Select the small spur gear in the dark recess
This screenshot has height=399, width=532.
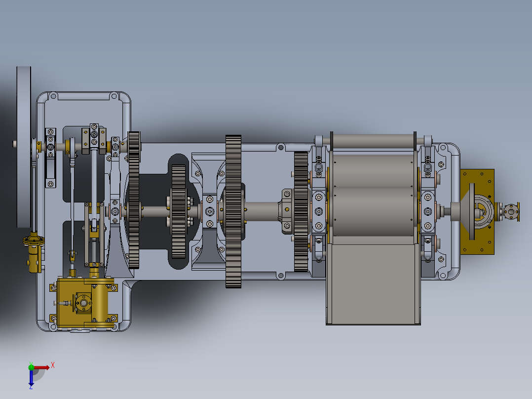[x=179, y=211]
